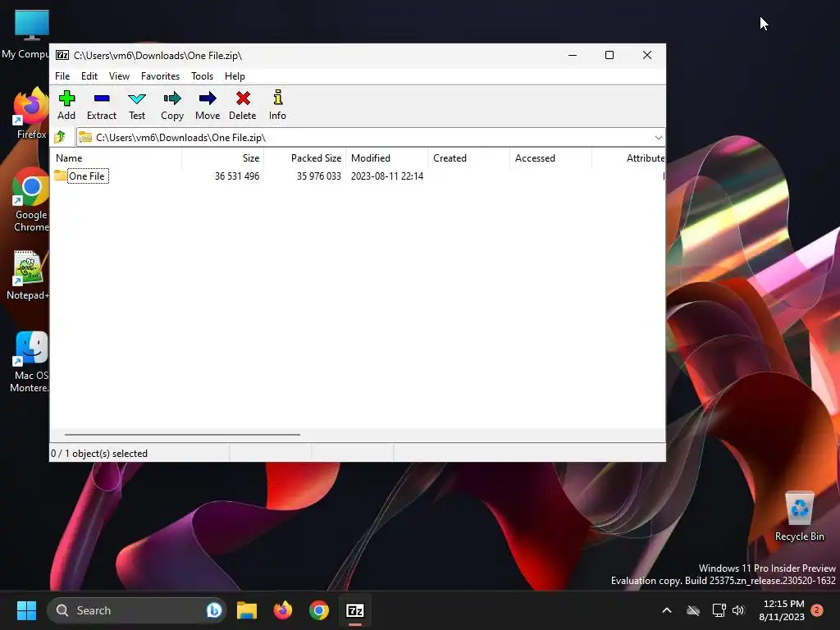Select the Copy toolbar icon
The height and width of the screenshot is (630, 840).
[x=172, y=106]
